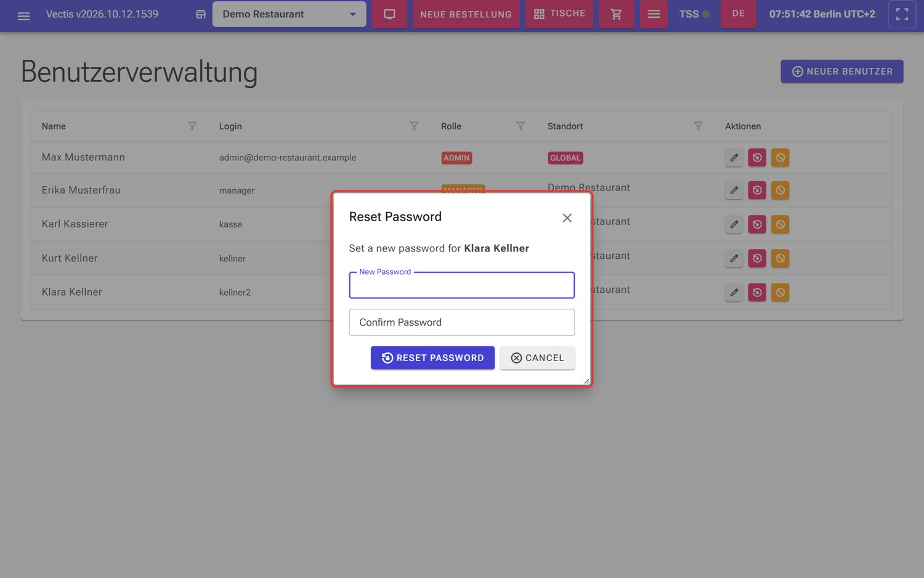Deactivate user Karl Kassierer
Viewport: 924px width, 578px height.
point(780,224)
